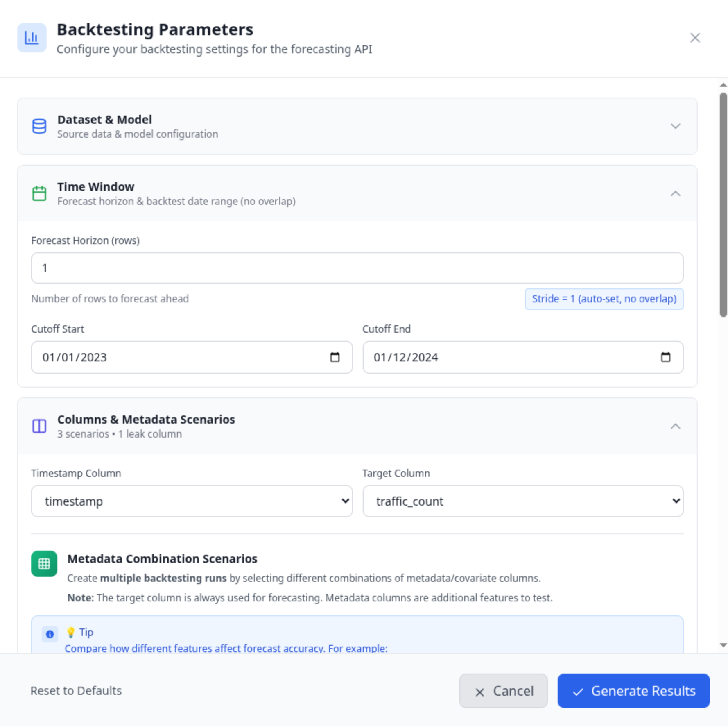Expand the Dataset & Model section chevron

(x=675, y=126)
